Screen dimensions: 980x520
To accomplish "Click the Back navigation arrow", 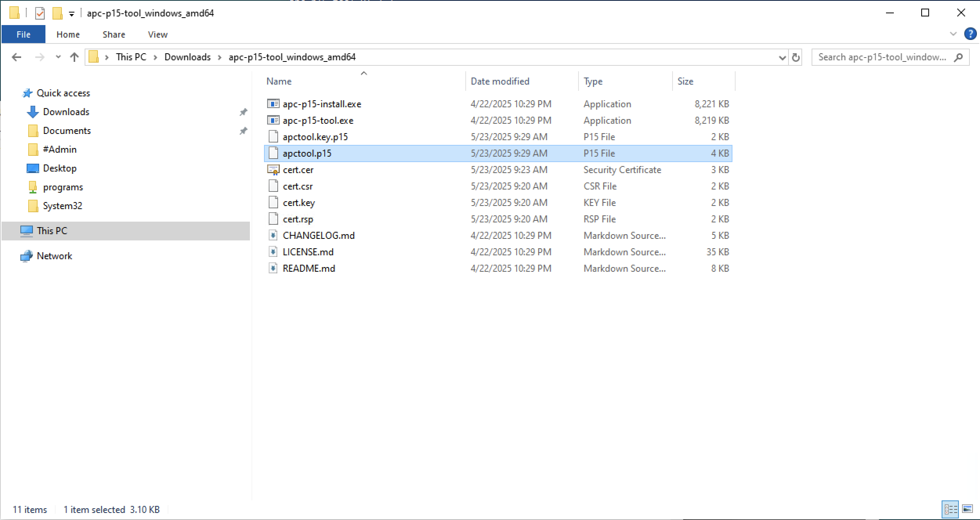I will click(16, 57).
